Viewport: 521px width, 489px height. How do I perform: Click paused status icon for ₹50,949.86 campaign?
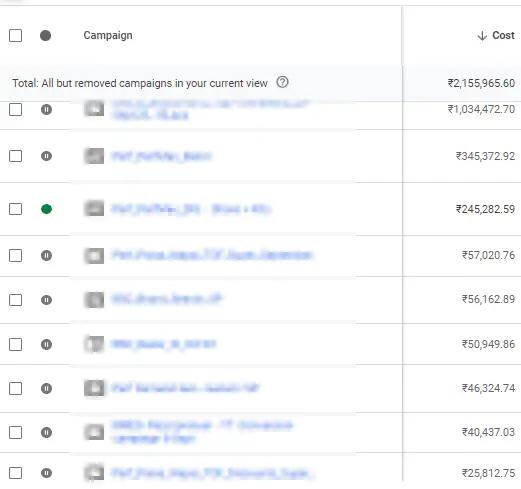coord(46,344)
